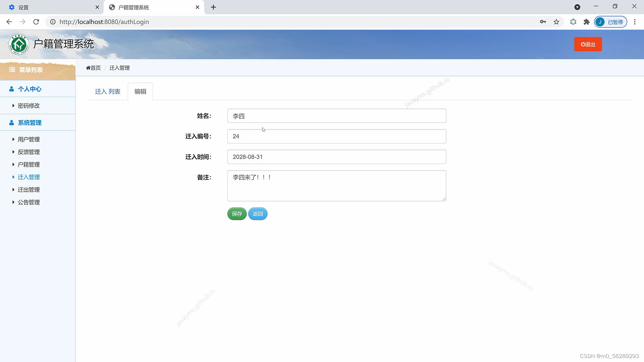This screenshot has height=362, width=644.
Task: Switch to 迁入 列表 tab
Action: (107, 92)
